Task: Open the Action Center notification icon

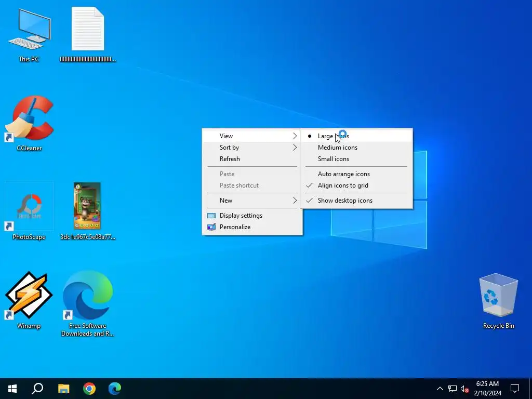Action: [x=515, y=389]
